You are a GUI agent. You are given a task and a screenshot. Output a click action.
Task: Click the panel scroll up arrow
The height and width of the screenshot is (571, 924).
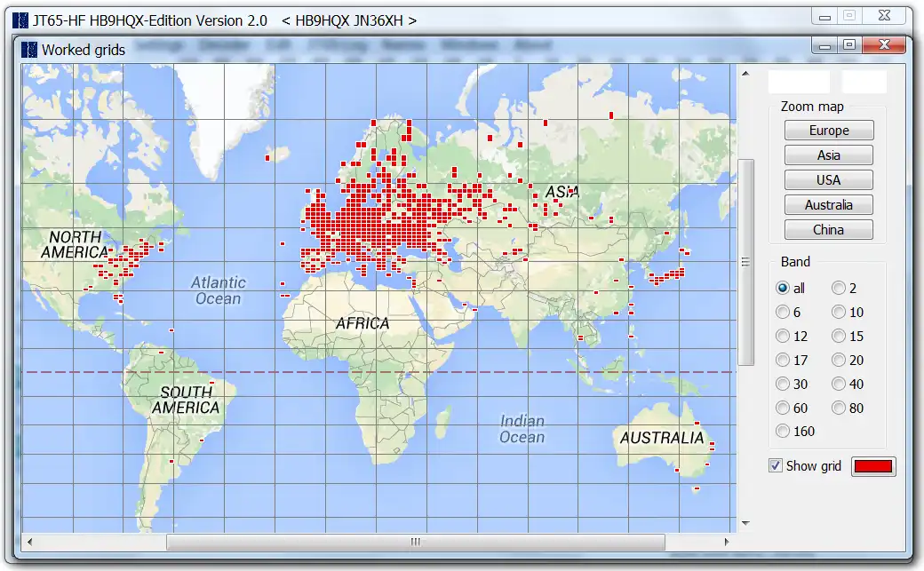coord(745,74)
